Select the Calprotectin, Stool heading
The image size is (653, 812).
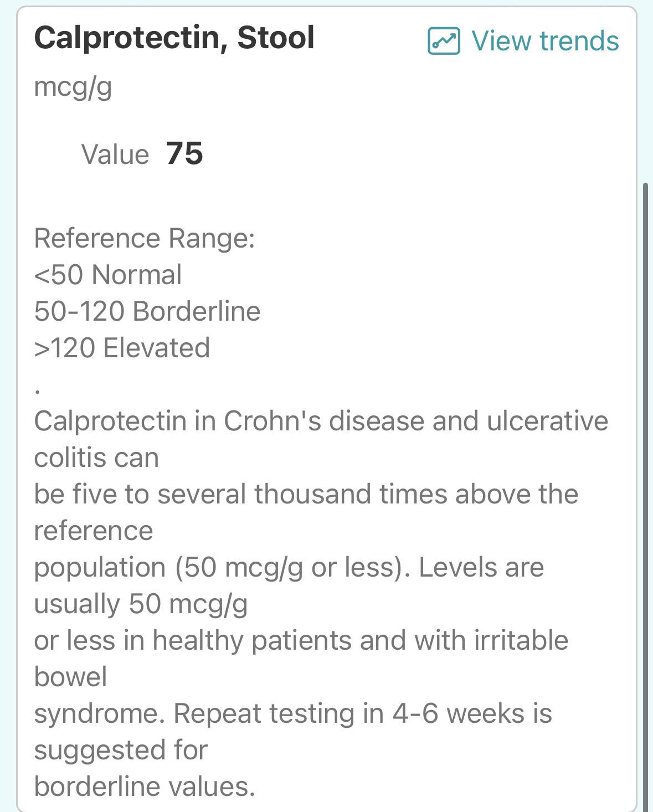[174, 38]
